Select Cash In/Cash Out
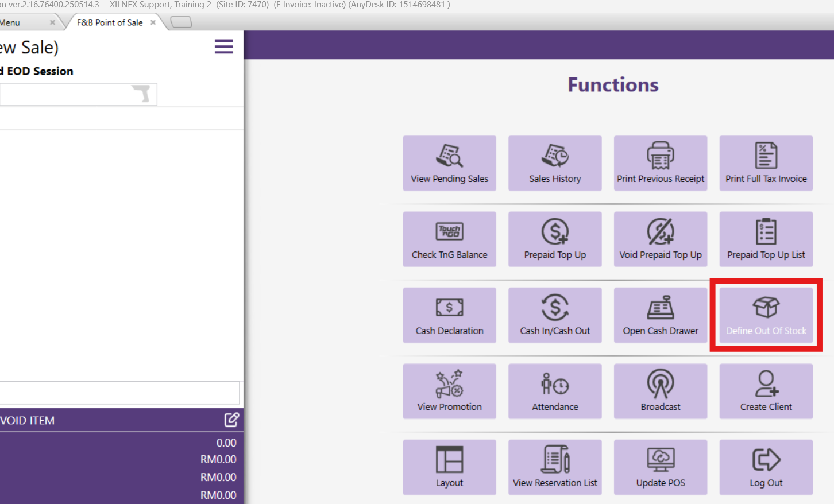 pyautogui.click(x=555, y=315)
